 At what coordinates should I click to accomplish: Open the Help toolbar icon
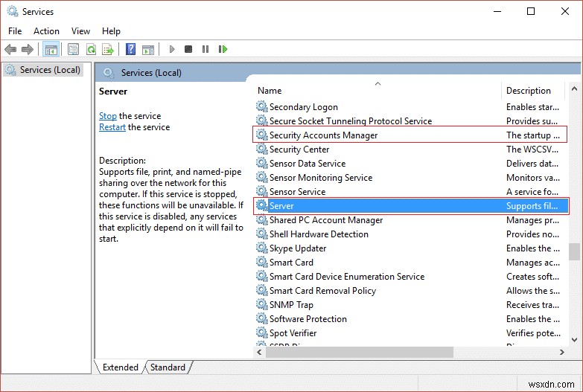[130, 49]
